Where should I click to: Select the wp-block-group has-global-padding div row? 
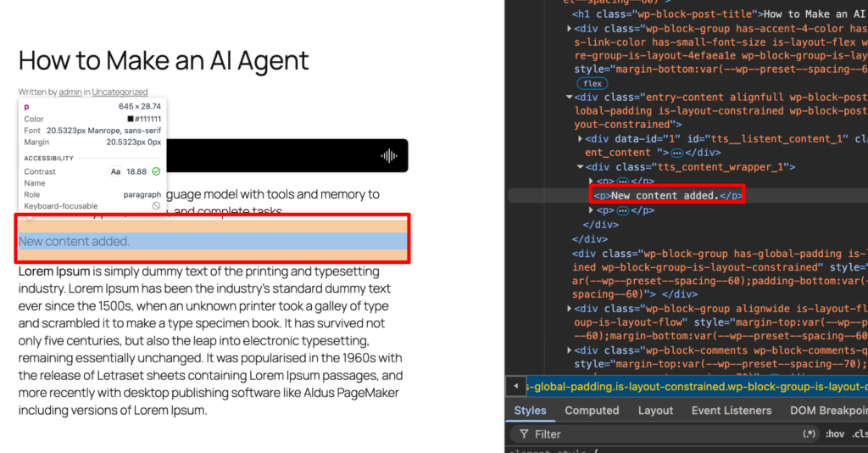point(720,273)
